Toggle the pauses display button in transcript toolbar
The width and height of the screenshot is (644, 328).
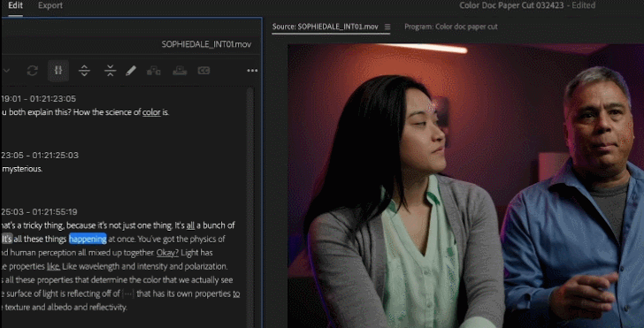tap(58, 71)
